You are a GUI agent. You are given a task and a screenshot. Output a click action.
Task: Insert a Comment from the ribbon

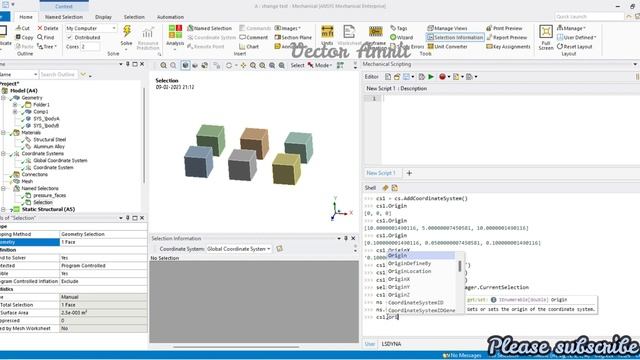[x=253, y=37]
